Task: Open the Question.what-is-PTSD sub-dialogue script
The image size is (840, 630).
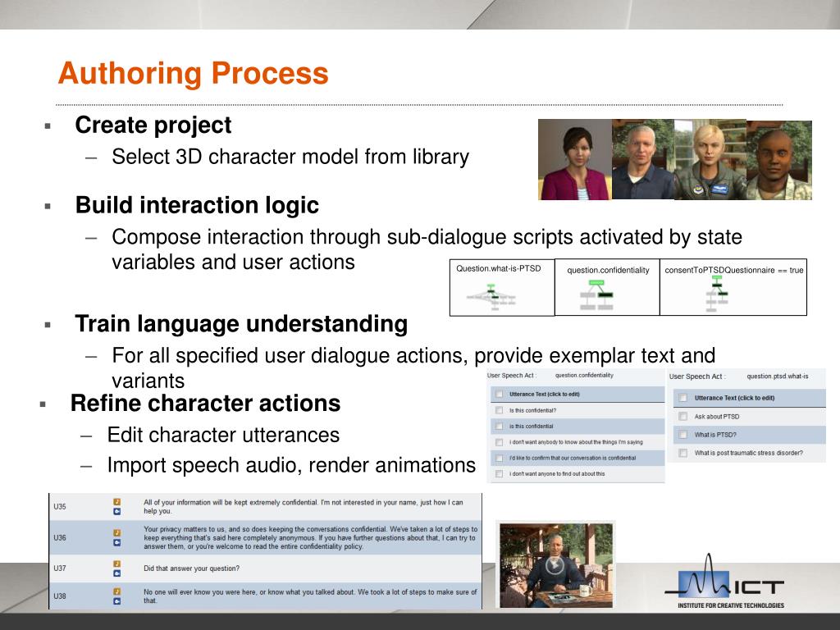Action: coord(502,287)
